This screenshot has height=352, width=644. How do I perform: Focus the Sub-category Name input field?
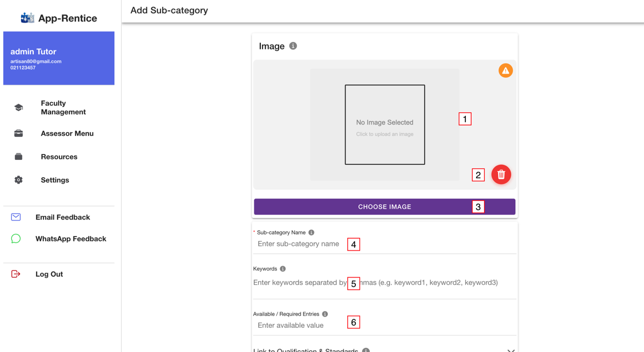pos(385,244)
